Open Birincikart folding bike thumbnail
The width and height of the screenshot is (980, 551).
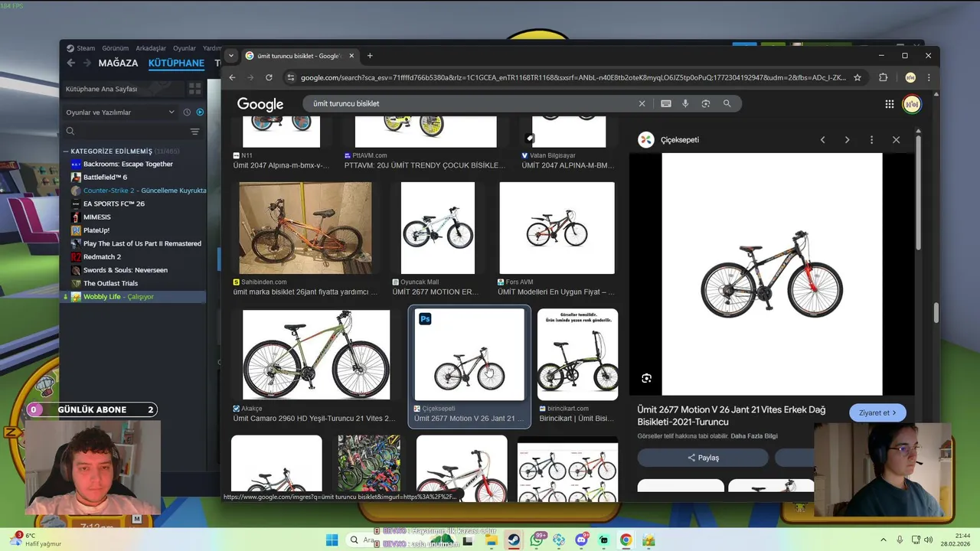[577, 354]
